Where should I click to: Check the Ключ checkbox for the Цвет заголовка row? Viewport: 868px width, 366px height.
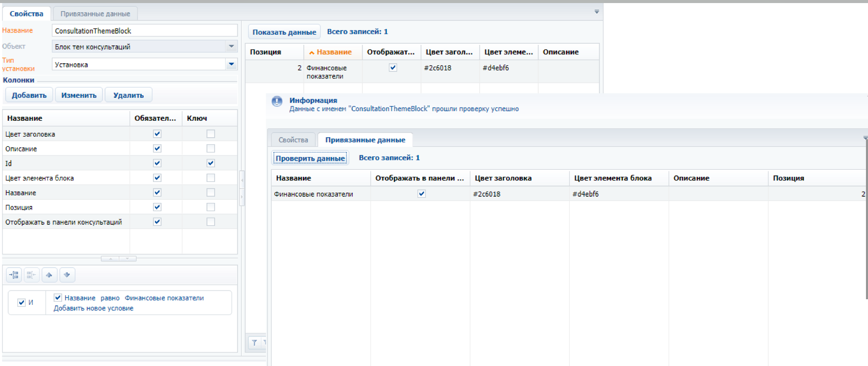211,134
